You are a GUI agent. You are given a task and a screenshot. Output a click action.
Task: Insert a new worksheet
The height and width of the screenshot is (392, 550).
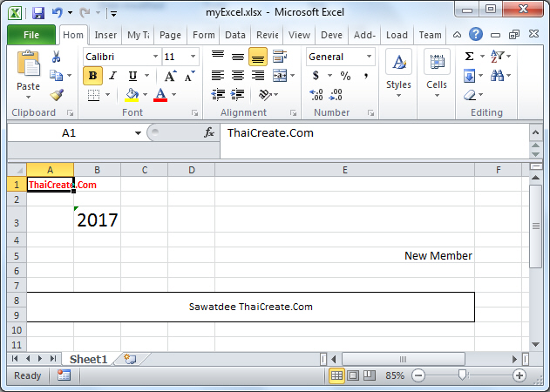point(131,360)
